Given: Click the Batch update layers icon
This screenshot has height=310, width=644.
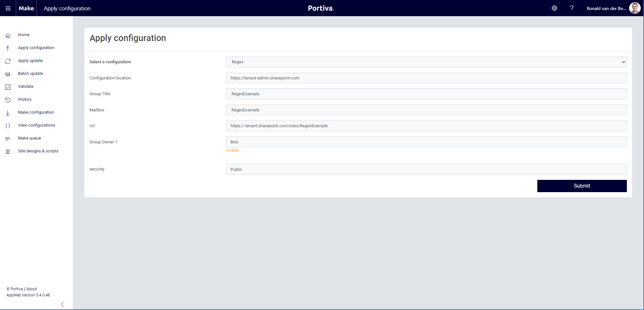Looking at the screenshot, I should pos(8,74).
